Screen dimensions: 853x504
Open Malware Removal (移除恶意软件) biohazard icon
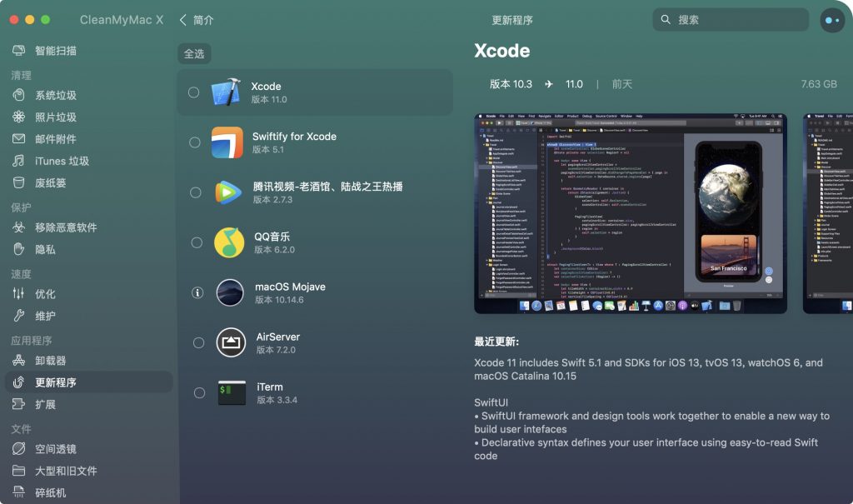(x=18, y=227)
